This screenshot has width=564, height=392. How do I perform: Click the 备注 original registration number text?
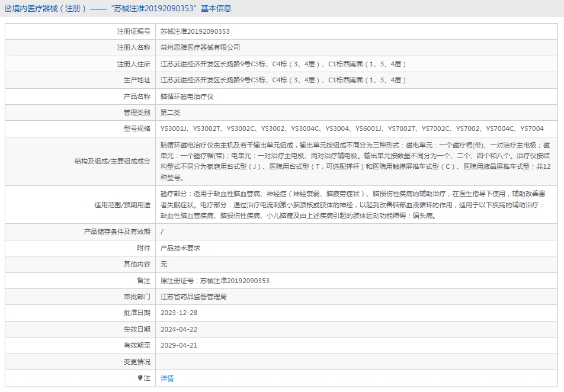pyautogui.click(x=214, y=281)
